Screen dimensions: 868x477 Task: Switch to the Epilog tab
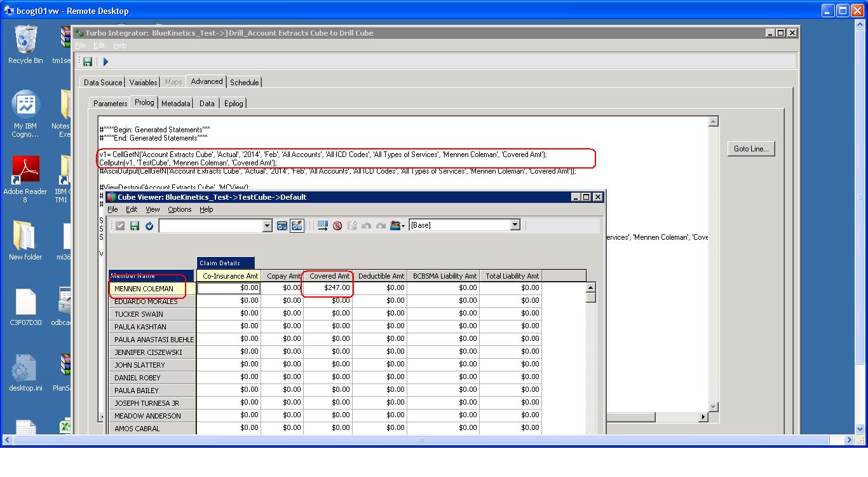[233, 103]
